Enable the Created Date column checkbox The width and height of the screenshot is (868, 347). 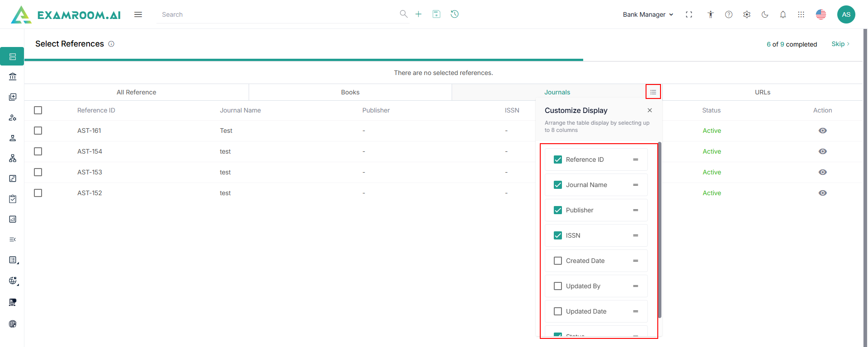[558, 261]
